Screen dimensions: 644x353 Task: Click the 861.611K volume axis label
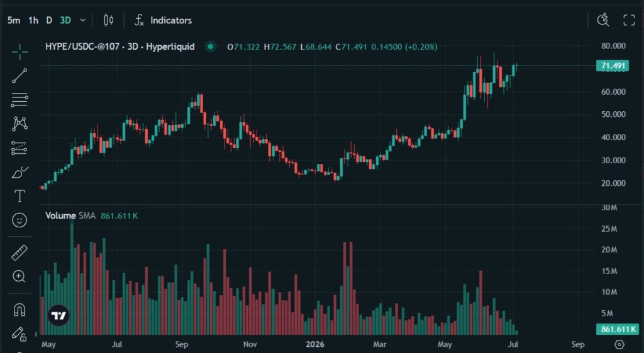[618, 329]
